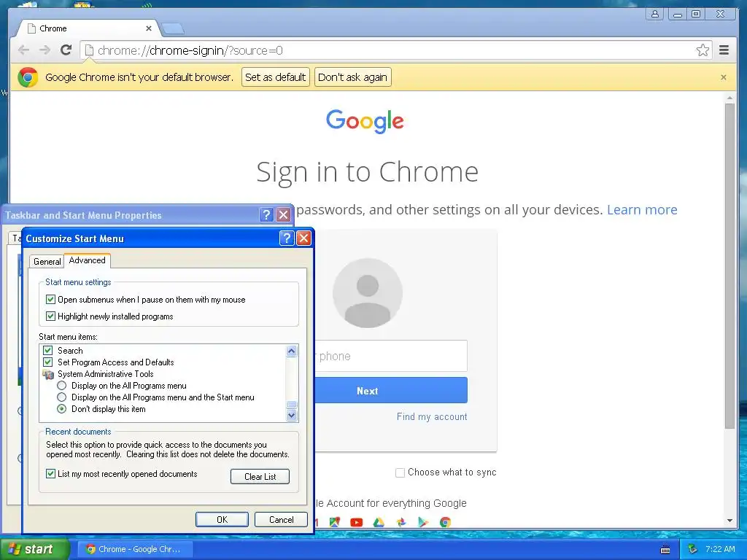The width and height of the screenshot is (747, 560).
Task: Click the avatar placeholder on sign-in card
Action: [x=368, y=293]
